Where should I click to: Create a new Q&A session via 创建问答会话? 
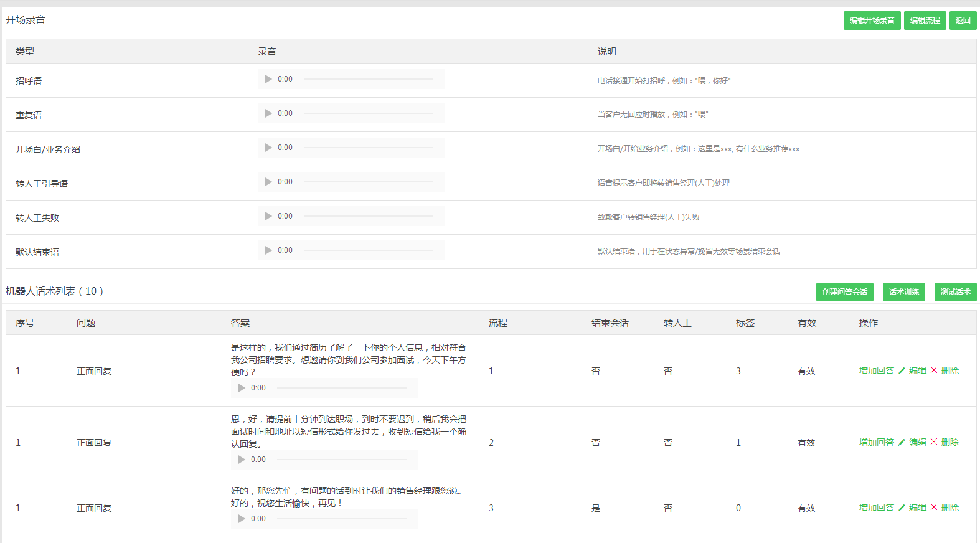844,292
